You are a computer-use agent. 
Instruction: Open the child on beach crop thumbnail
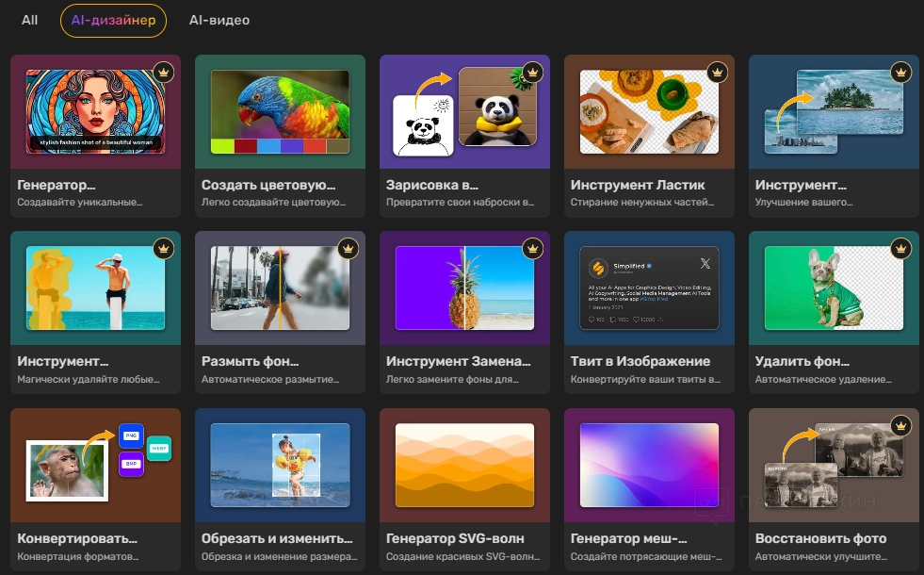[280, 465]
